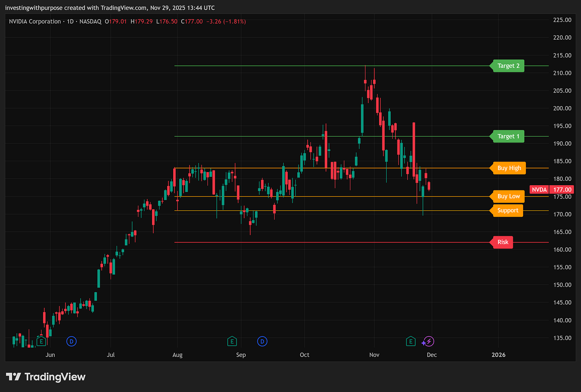Click the NASDAQ exchange name in header
This screenshot has width=581, height=392.
(x=91, y=22)
